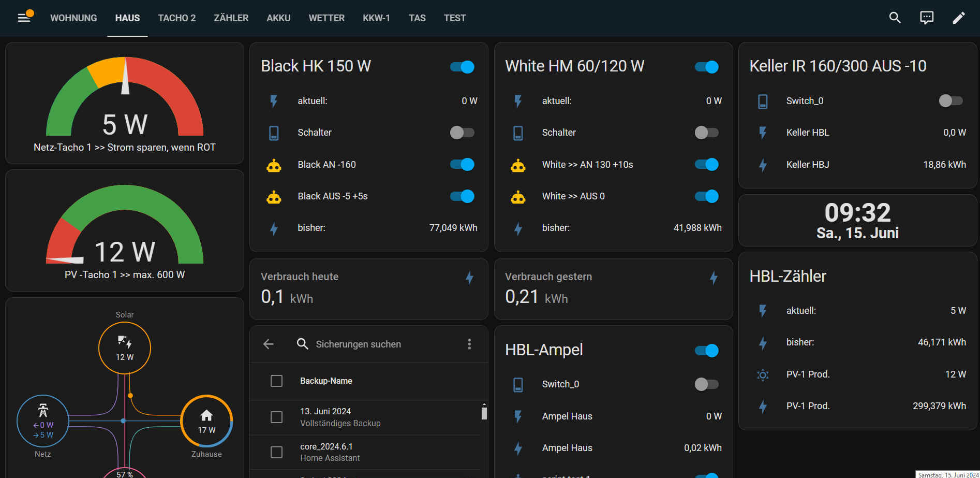Screen dimensions: 980x478
Task: Click the Zuhause home node
Action: click(206, 421)
